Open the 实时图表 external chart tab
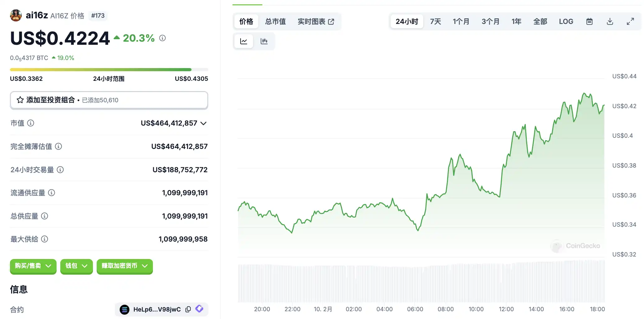This screenshot has width=644, height=319. click(316, 21)
